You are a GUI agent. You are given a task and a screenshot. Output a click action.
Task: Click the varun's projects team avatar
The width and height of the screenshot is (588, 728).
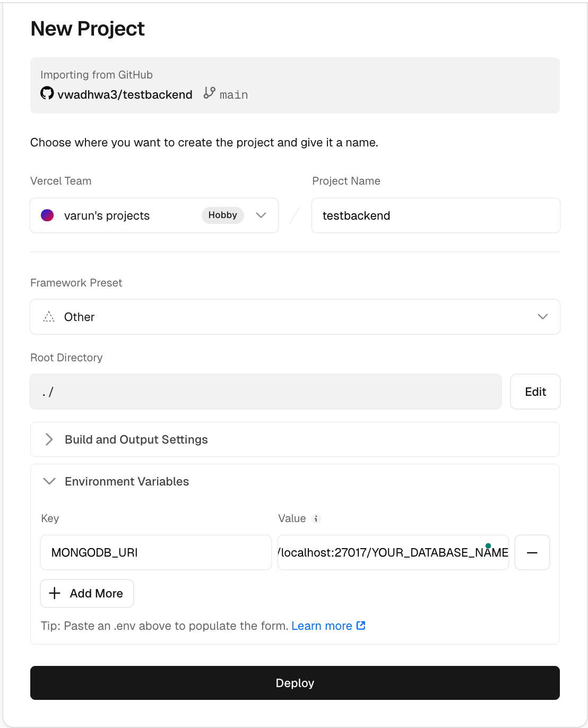pos(47,215)
